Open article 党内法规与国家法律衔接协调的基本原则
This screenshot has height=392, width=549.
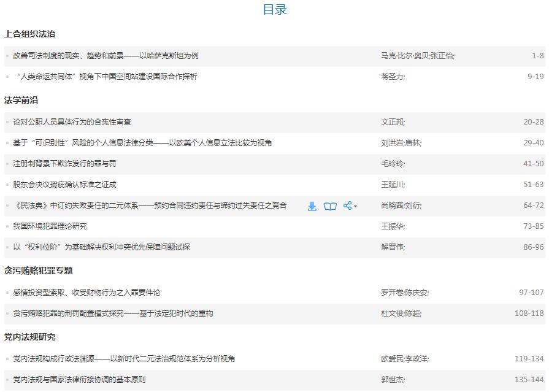[79, 380]
